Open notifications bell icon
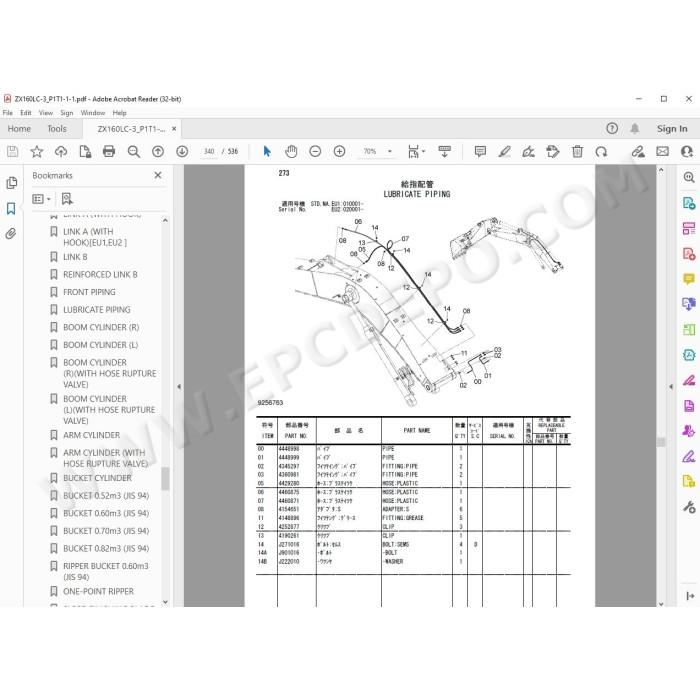 pos(634,129)
